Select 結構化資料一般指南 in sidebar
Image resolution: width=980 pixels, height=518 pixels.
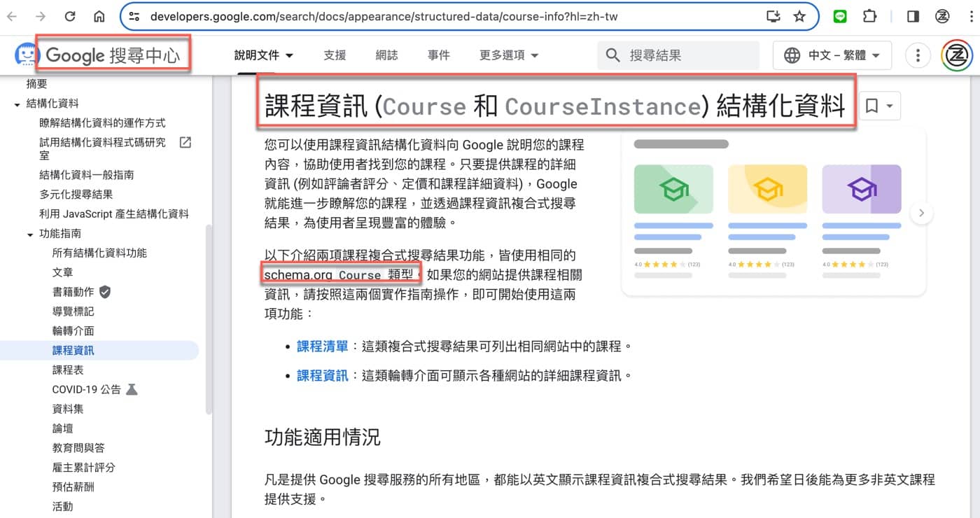pos(87,175)
